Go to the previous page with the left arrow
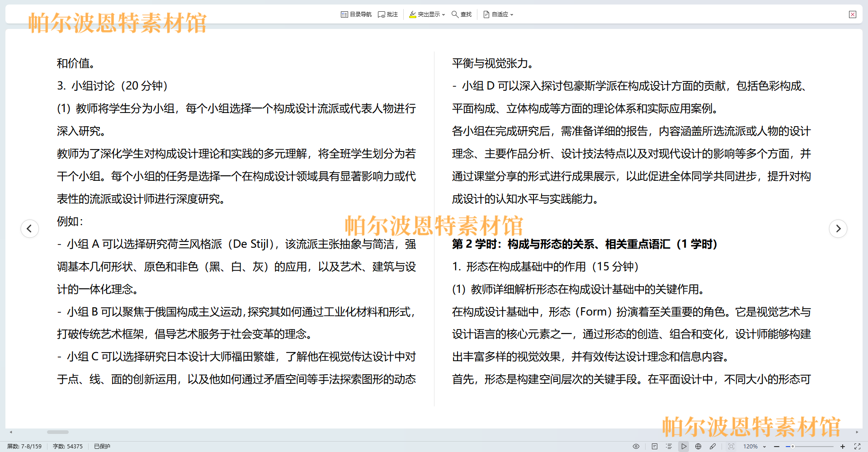868x452 pixels. point(29,228)
